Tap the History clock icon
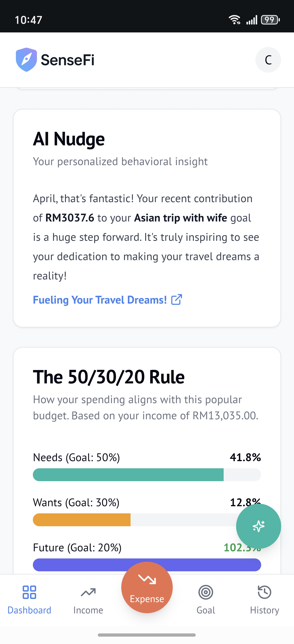This screenshot has width=294, height=644. (x=265, y=592)
